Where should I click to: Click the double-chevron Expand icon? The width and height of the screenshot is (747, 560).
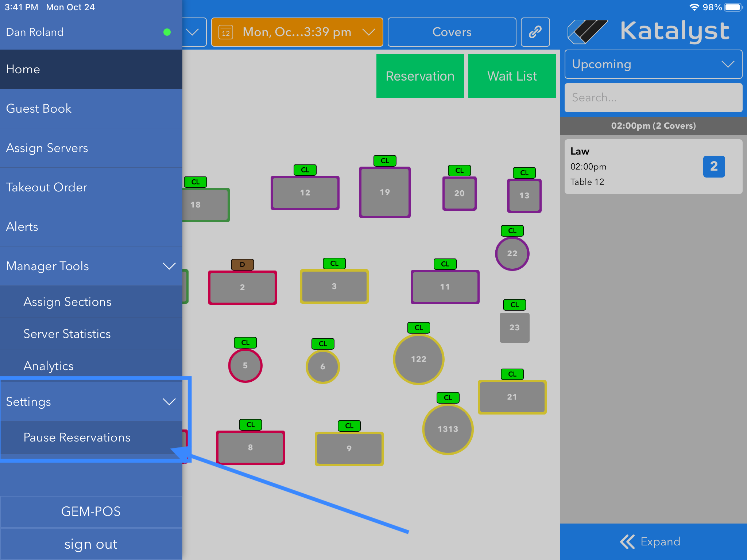(627, 541)
